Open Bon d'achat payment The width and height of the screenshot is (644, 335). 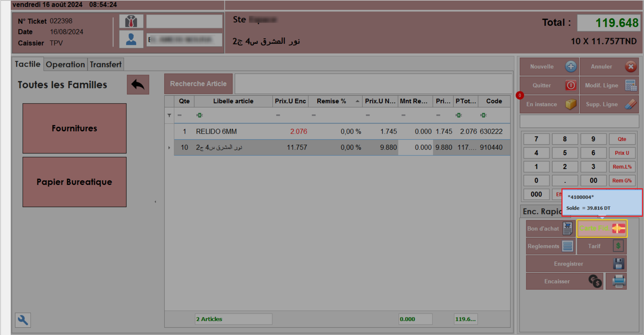click(x=550, y=228)
